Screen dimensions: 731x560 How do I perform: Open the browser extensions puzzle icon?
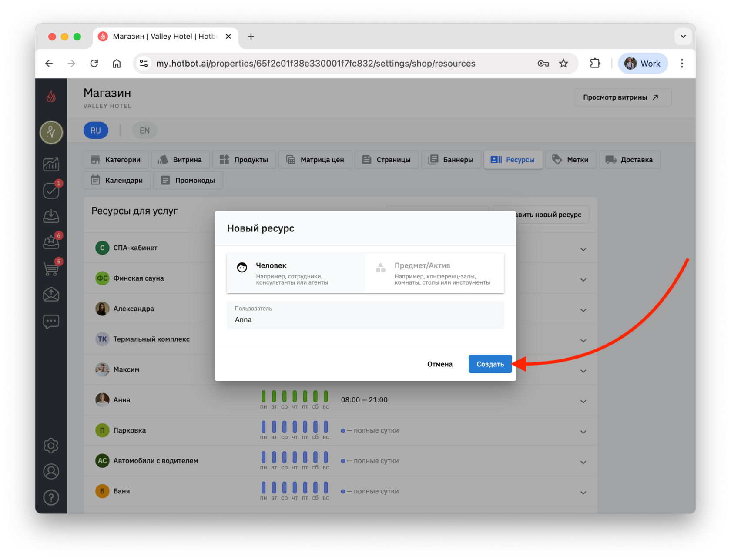(595, 64)
